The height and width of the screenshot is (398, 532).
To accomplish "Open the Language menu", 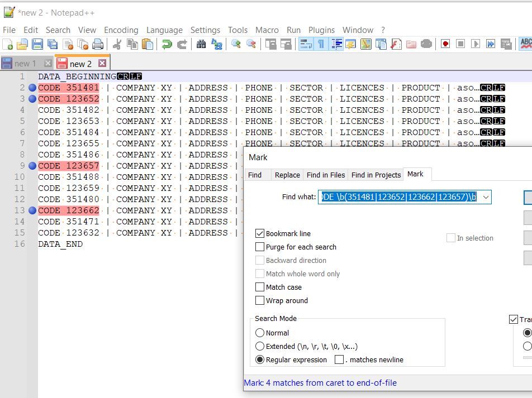I will pyautogui.click(x=164, y=30).
